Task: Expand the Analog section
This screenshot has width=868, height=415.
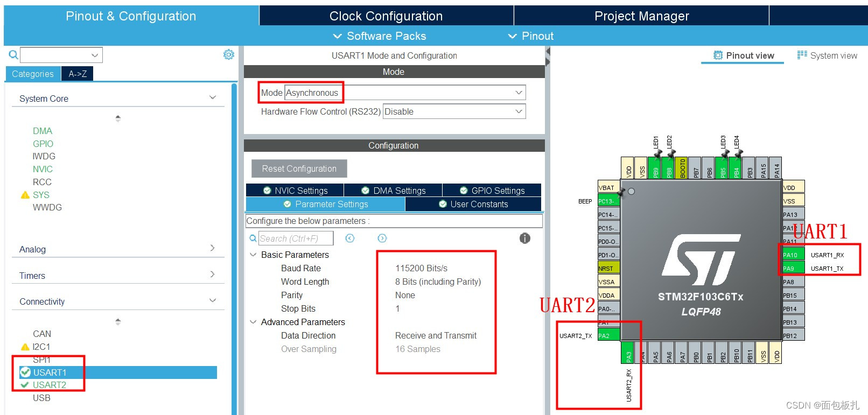Action: (213, 248)
